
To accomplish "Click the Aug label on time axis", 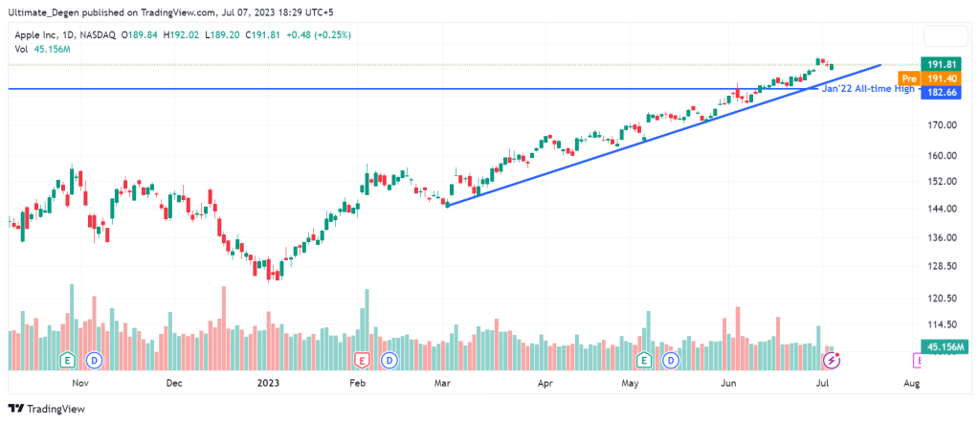I will click(912, 383).
